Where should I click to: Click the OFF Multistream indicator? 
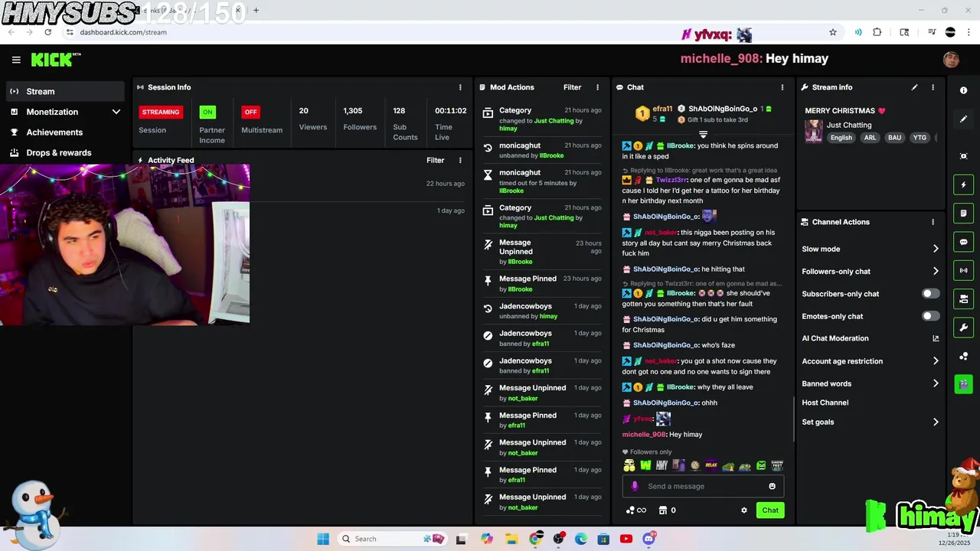coord(250,112)
